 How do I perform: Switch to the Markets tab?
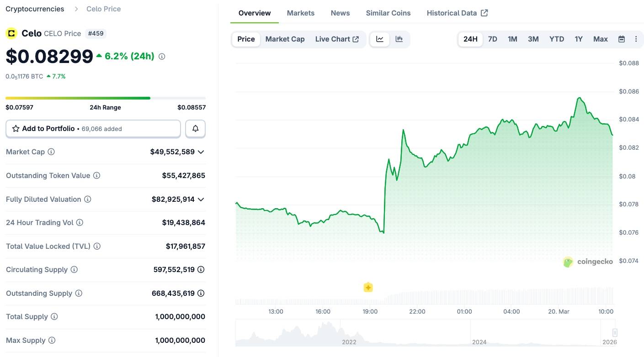point(301,13)
